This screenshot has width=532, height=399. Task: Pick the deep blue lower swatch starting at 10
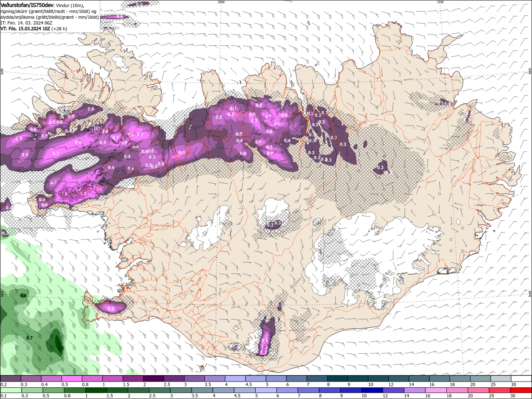tap(373, 390)
